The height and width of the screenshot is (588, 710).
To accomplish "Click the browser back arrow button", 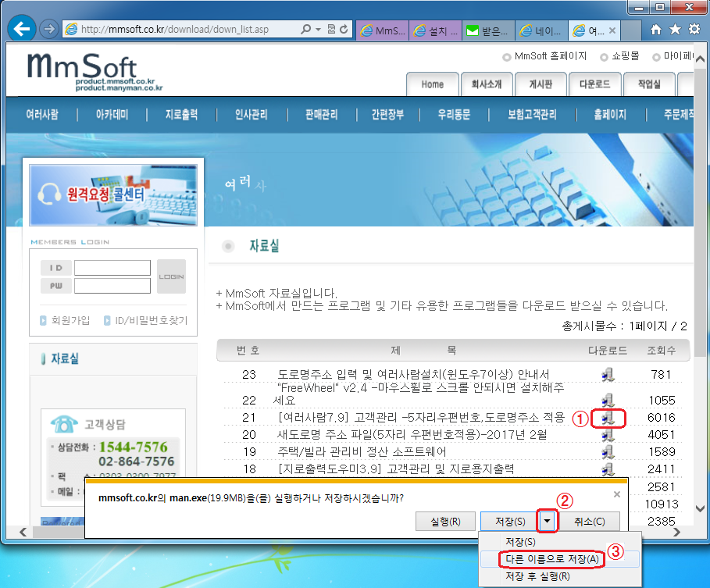I will point(23,29).
